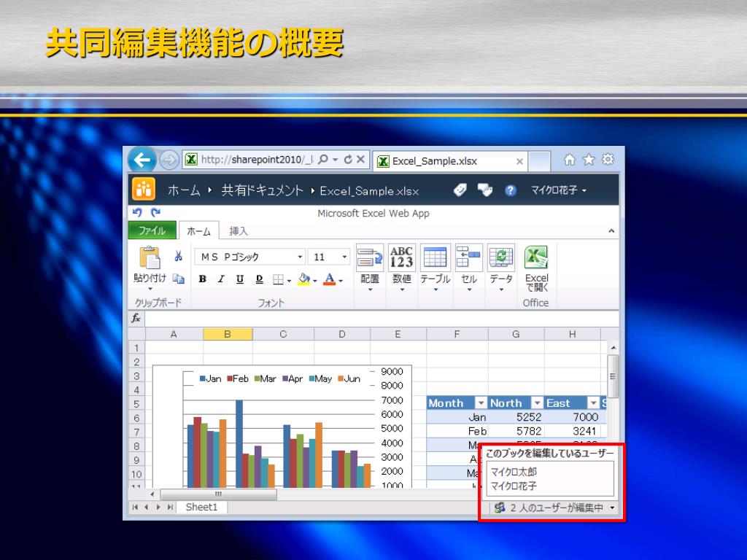Click the Excelで開く button

(x=536, y=269)
